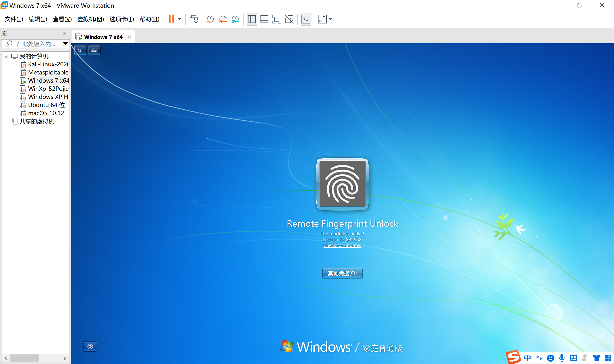The image size is (614, 364).
Task: Expand the stretch guest dropdown arrow
Action: 331,19
